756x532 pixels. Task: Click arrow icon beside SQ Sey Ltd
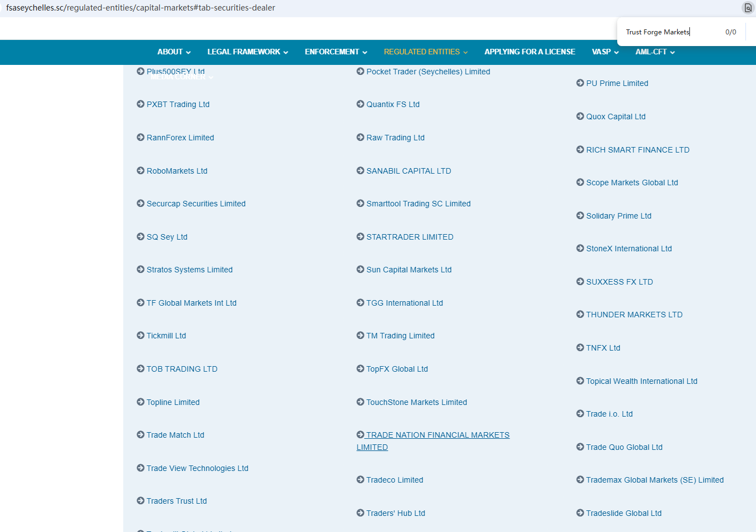click(140, 236)
